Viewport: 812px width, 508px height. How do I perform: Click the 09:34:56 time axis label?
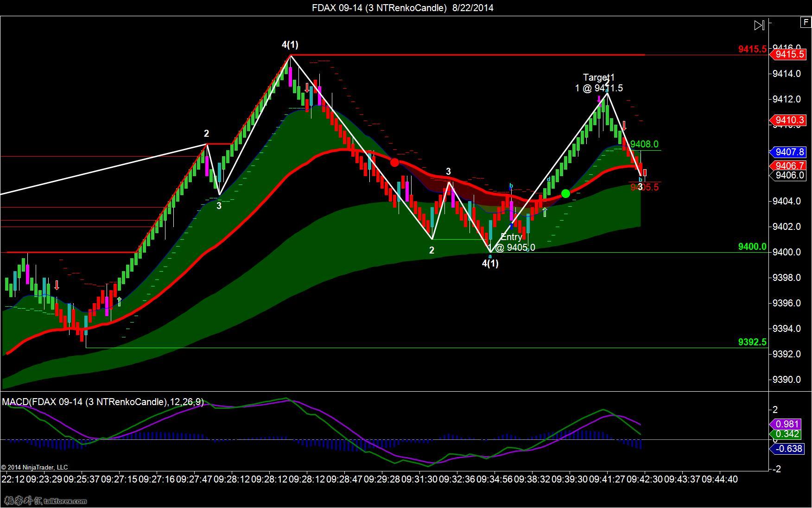coord(495,479)
